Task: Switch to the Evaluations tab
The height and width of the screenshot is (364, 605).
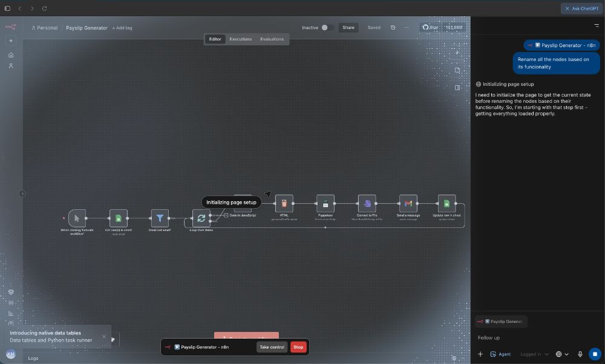Action: [x=272, y=39]
